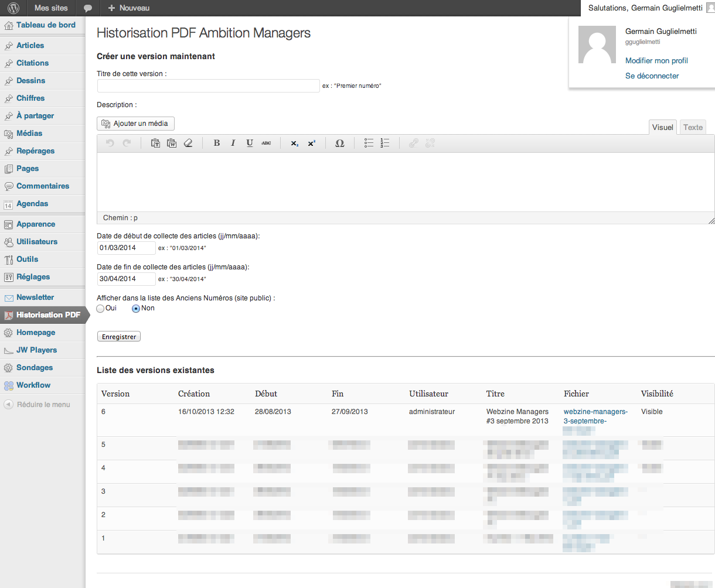Insert a bulleted list
Screen dimensions: 715x588
coord(369,143)
